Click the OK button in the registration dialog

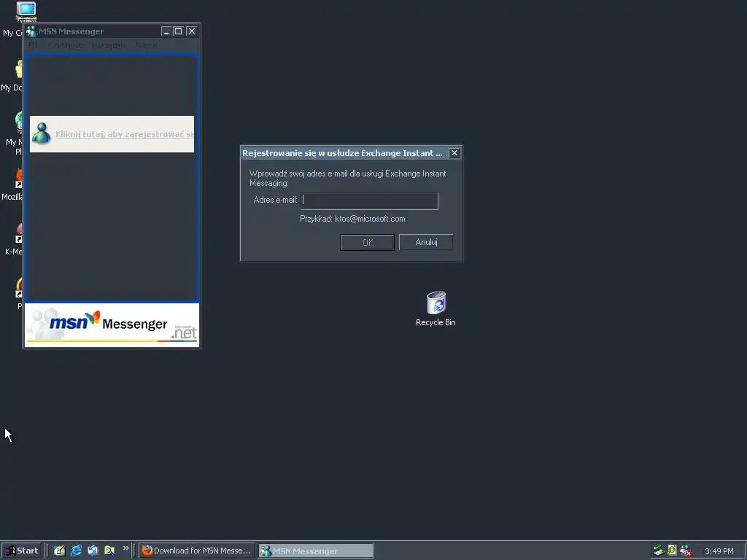click(367, 242)
